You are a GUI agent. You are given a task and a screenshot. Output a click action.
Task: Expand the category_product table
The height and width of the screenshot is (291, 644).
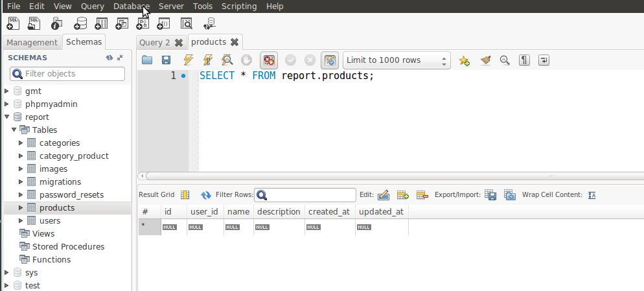coord(21,156)
